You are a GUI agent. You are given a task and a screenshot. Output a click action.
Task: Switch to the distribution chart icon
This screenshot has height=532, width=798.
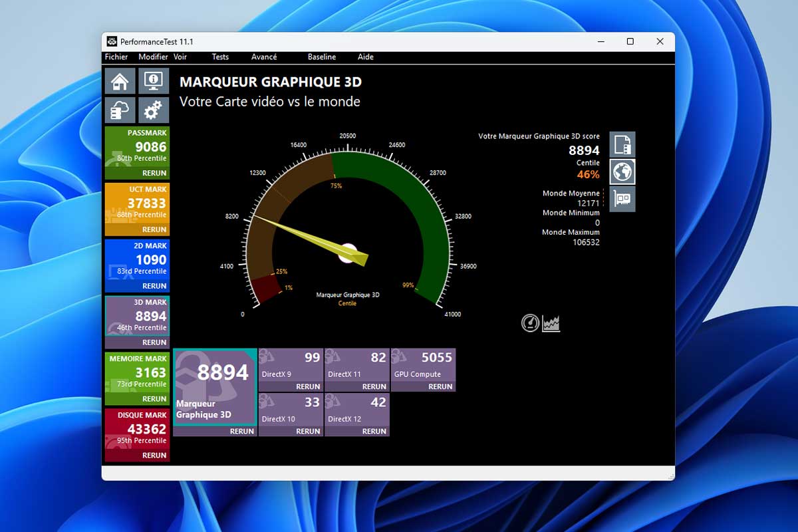point(551,323)
